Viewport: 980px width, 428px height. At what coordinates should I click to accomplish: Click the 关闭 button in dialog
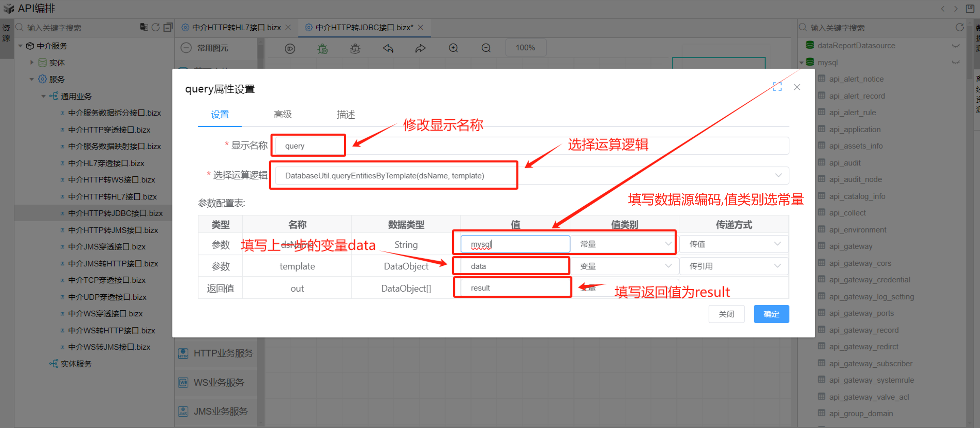[726, 314]
